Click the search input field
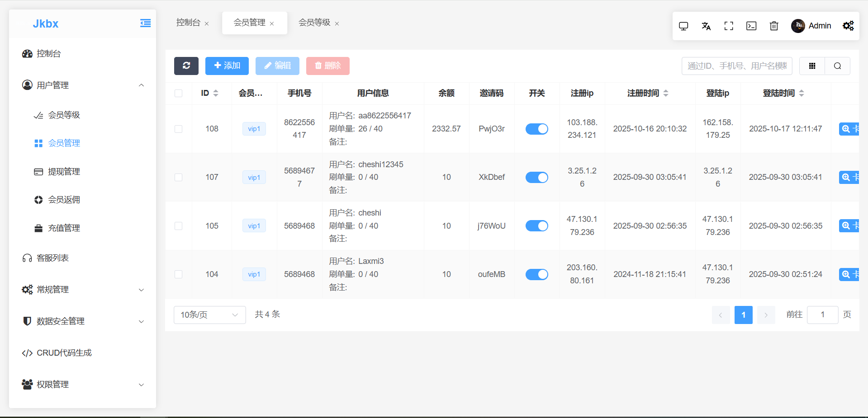 [x=736, y=66]
